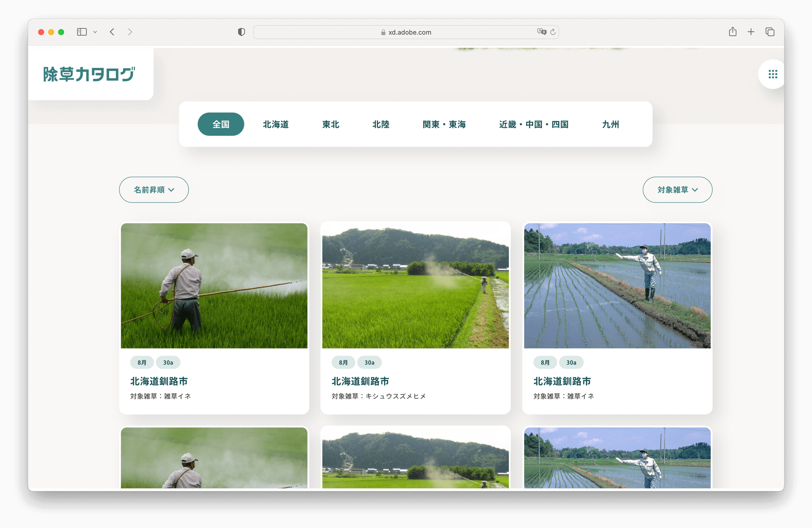Screen dimensions: 812x528
Task: Go back to the previous page
Action: point(112,32)
